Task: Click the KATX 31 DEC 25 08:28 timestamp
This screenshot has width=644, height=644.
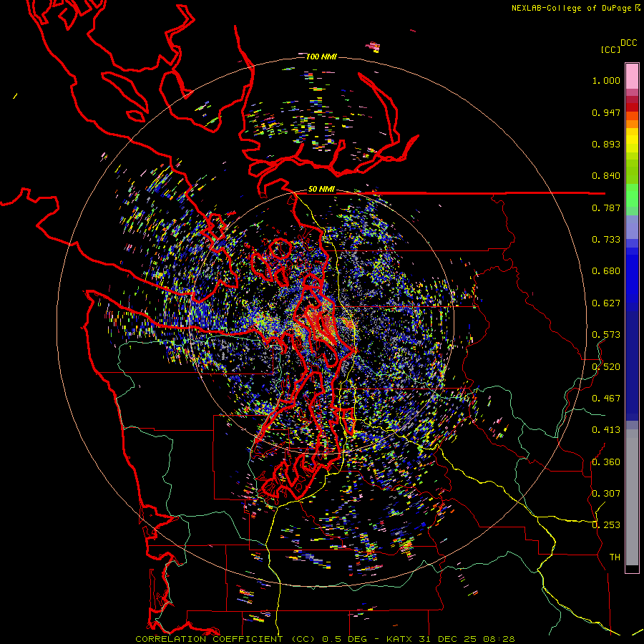Action: [451, 639]
